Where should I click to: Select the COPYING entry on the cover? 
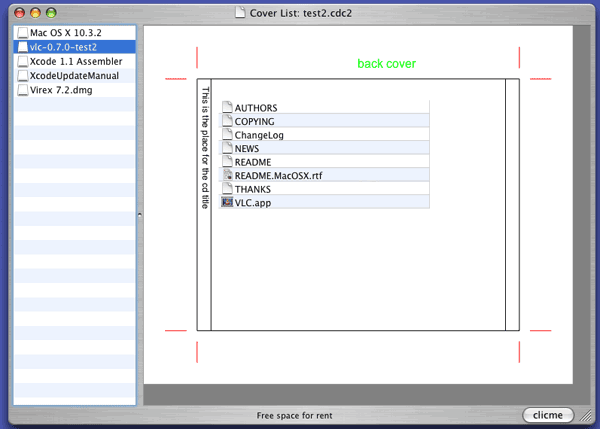tap(254, 121)
